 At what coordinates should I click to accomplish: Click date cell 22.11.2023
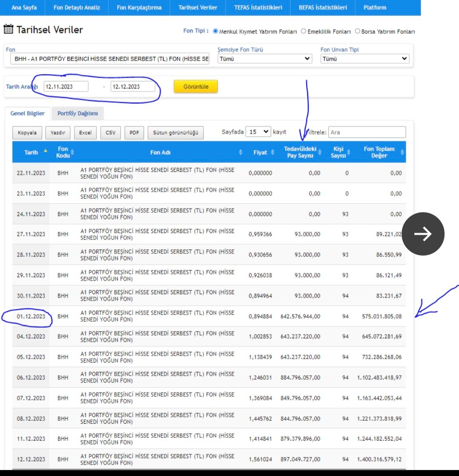(31, 173)
